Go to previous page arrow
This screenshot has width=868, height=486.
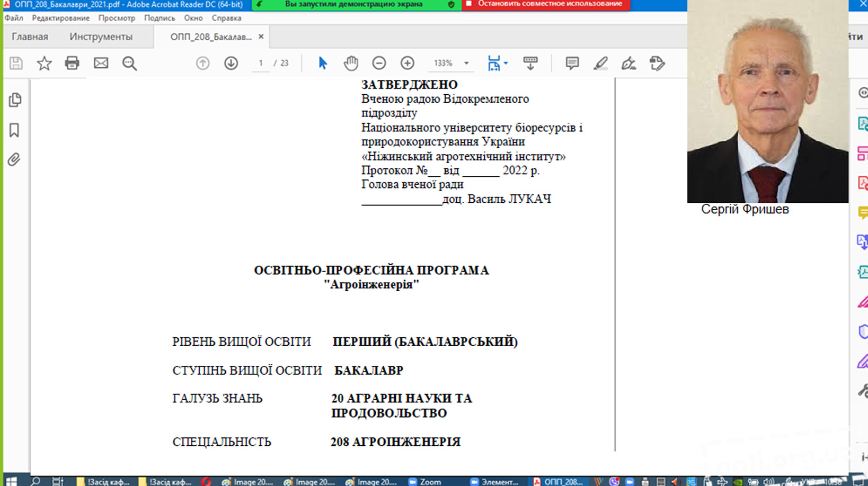[202, 64]
